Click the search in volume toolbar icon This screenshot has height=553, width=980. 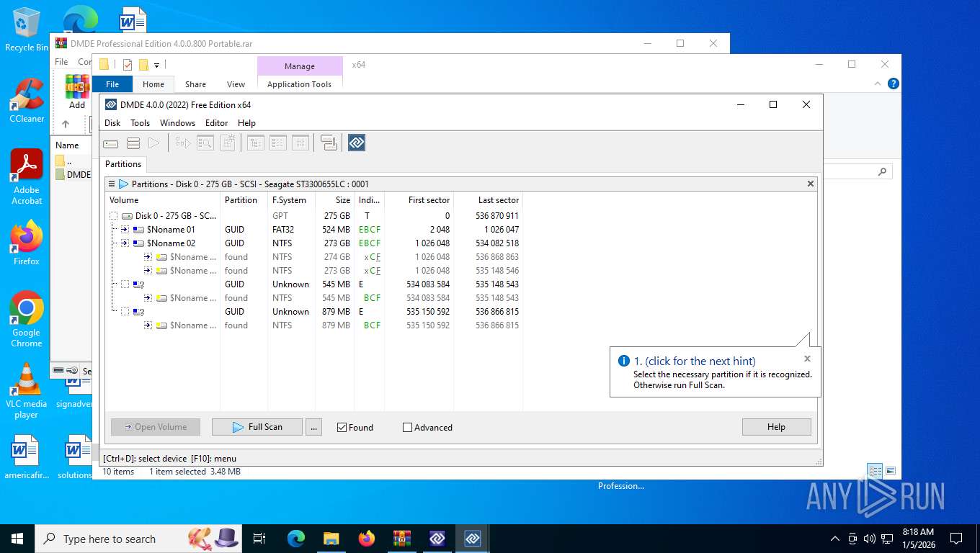[x=205, y=143]
